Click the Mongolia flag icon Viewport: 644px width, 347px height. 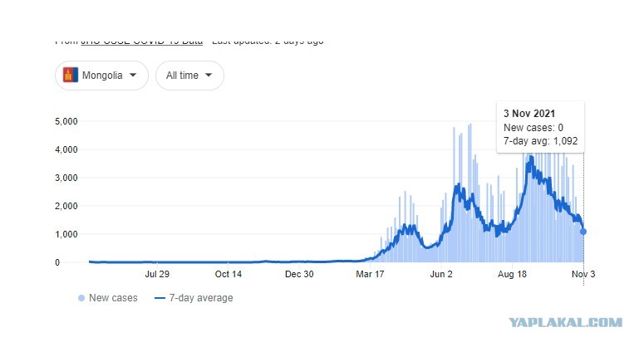tap(71, 75)
